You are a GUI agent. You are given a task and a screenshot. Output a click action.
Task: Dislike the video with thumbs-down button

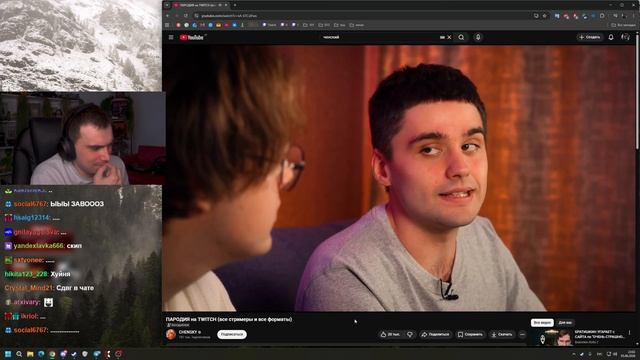click(410, 334)
